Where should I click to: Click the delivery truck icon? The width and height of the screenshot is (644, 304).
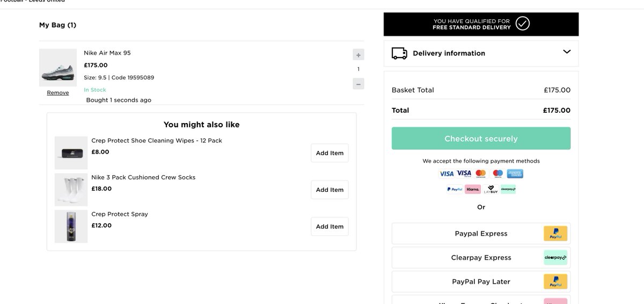point(399,53)
